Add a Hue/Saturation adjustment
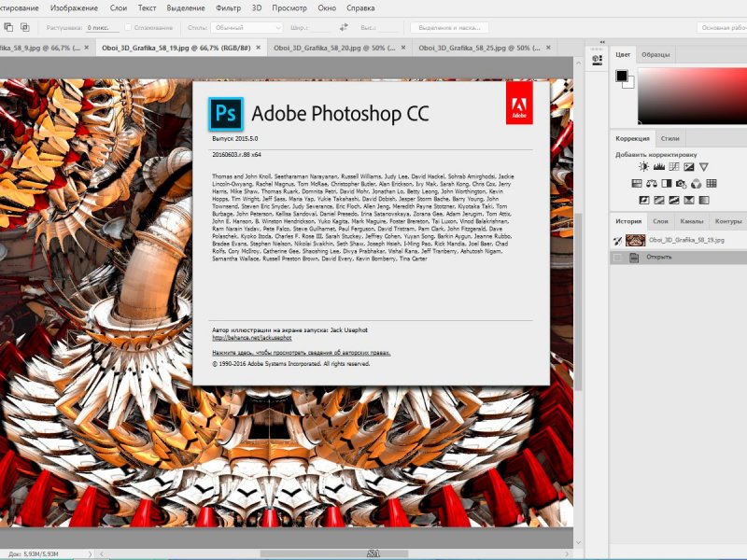Image resolution: width=747 pixels, height=560 pixels. point(637,183)
